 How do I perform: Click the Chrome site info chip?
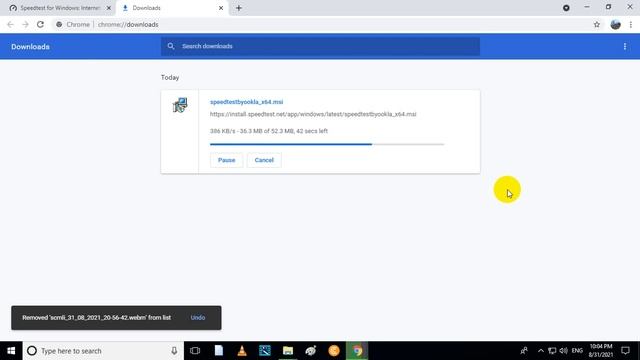click(x=73, y=24)
